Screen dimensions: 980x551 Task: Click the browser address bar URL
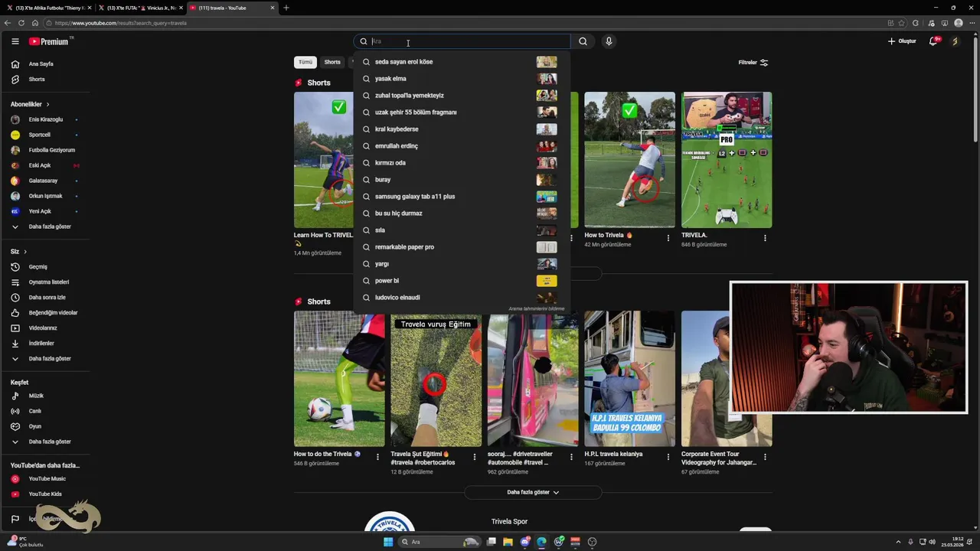pos(121,23)
